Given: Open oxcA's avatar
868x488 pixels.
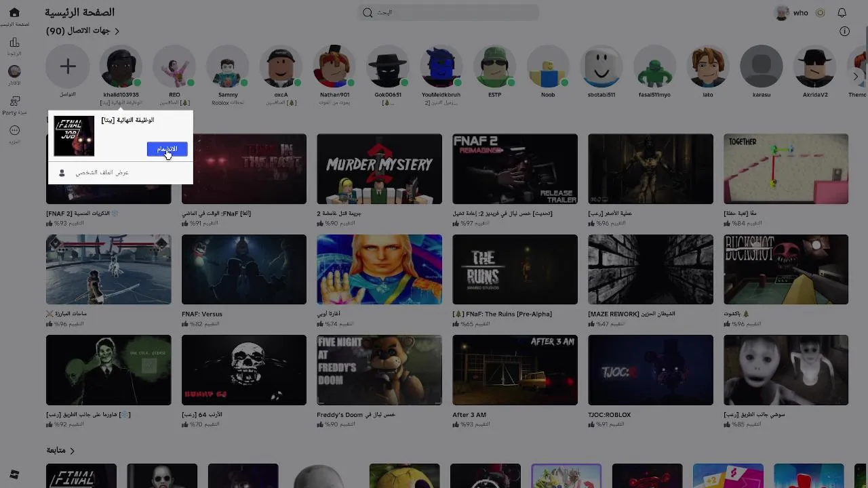Looking at the screenshot, I should point(281,66).
